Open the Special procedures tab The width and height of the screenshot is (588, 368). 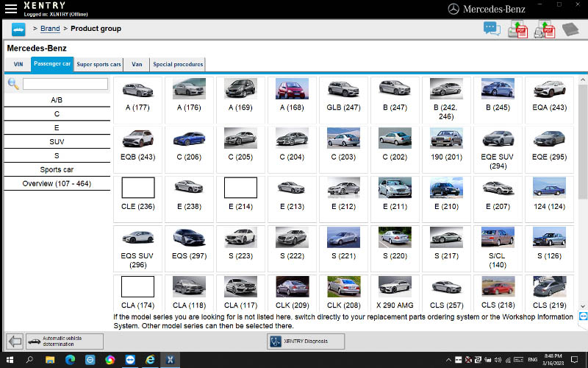pyautogui.click(x=178, y=64)
